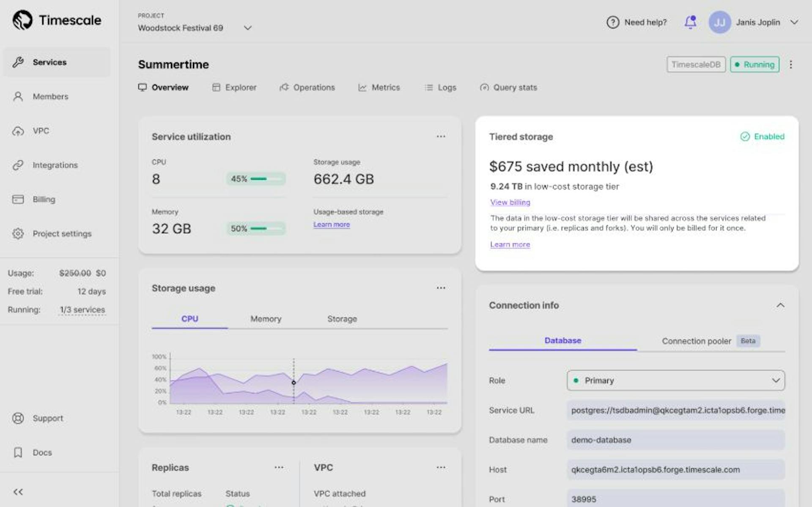Expand the Janis Joplin user menu
Image resolution: width=812 pixels, height=507 pixels.
[x=795, y=22]
